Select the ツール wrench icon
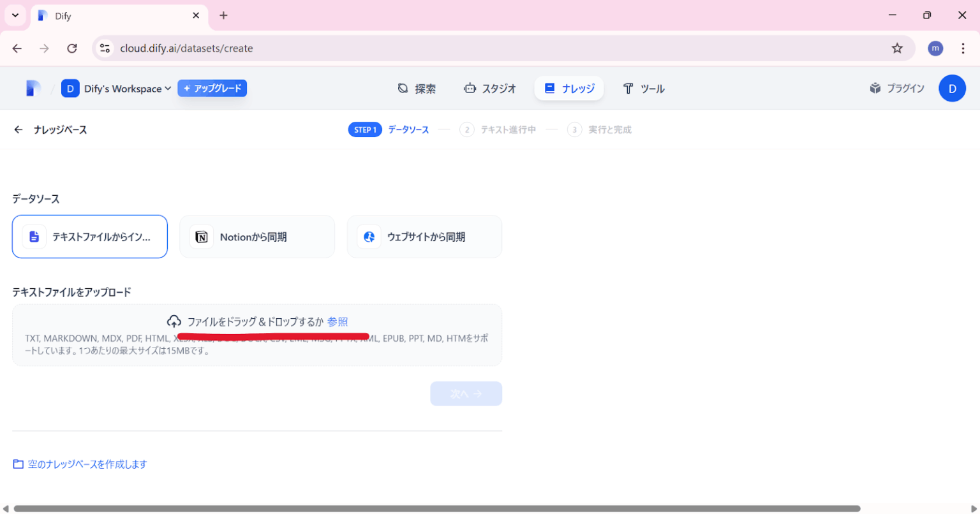 click(628, 89)
